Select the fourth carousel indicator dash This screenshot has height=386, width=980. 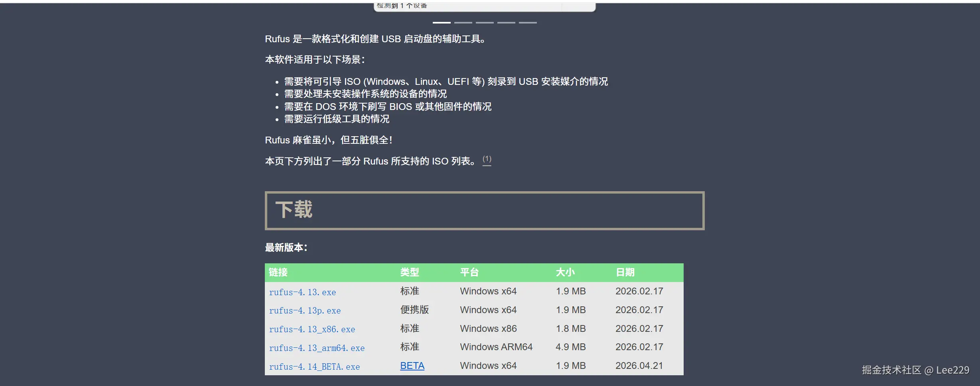point(506,22)
